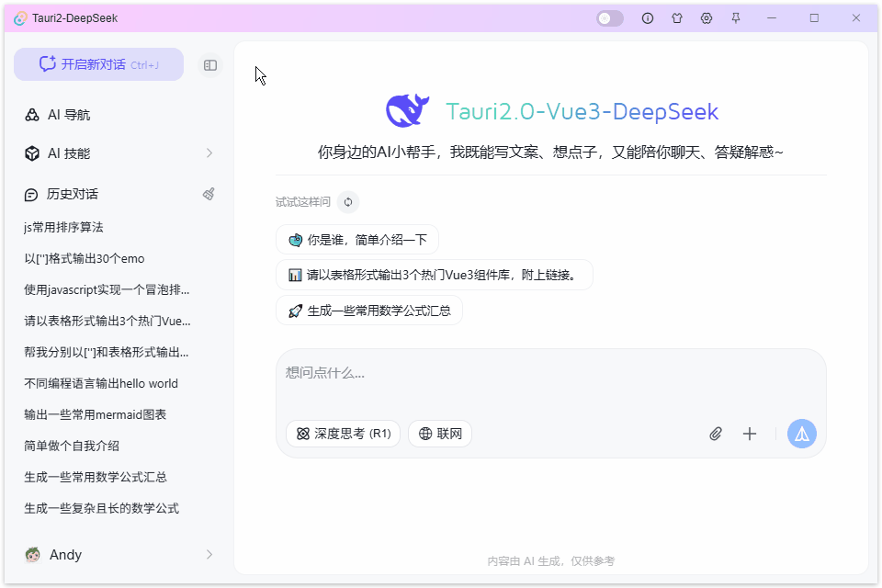
Task: Open the theme skin icon in titlebar
Action: 677,17
